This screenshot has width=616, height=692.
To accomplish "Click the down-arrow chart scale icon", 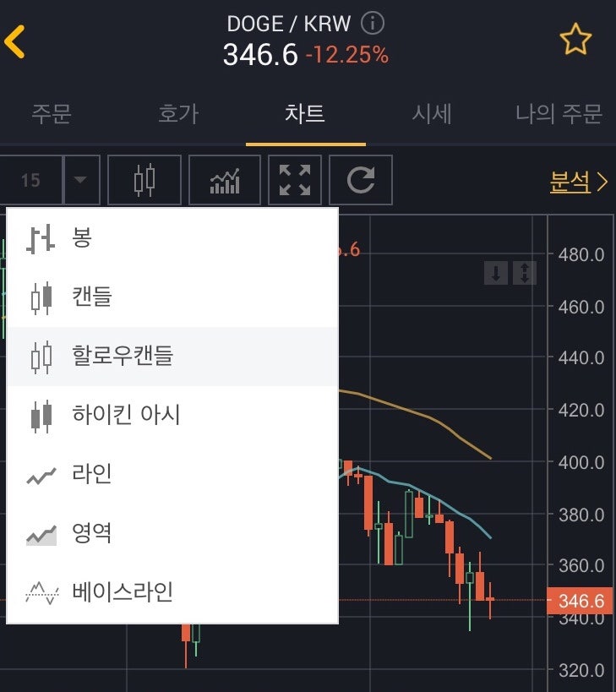I will pyautogui.click(x=496, y=273).
